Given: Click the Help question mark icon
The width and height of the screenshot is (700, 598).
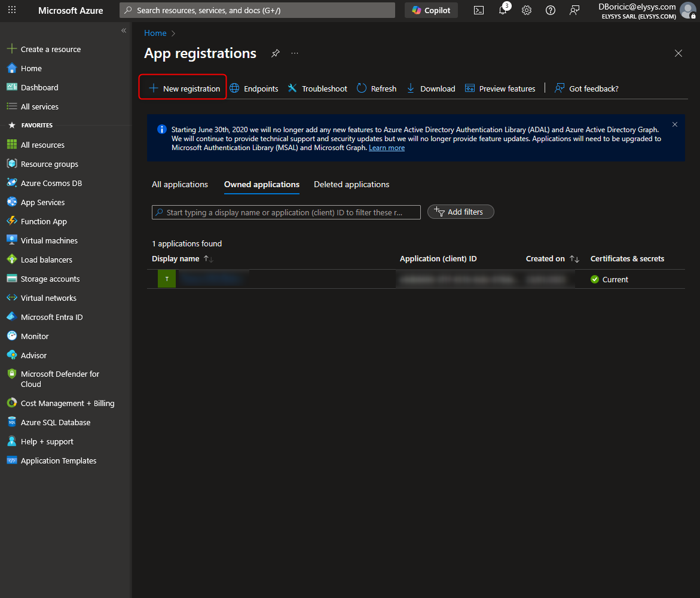Looking at the screenshot, I should click(551, 10).
